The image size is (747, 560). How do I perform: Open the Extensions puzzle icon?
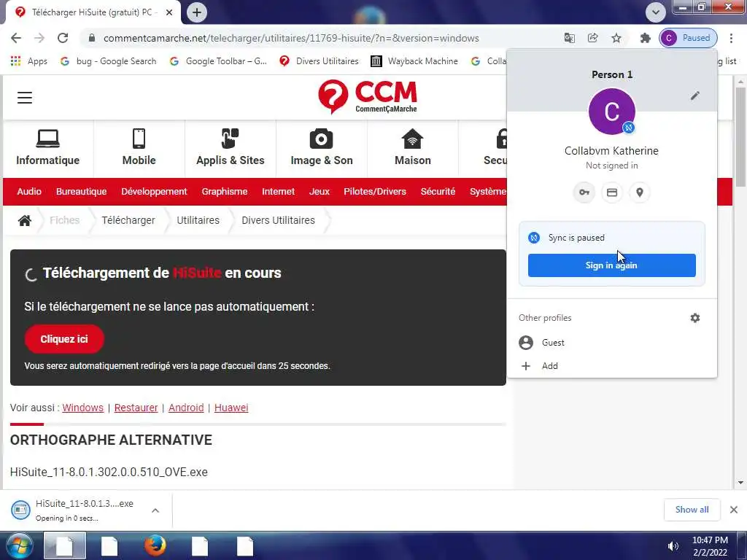pyautogui.click(x=645, y=38)
